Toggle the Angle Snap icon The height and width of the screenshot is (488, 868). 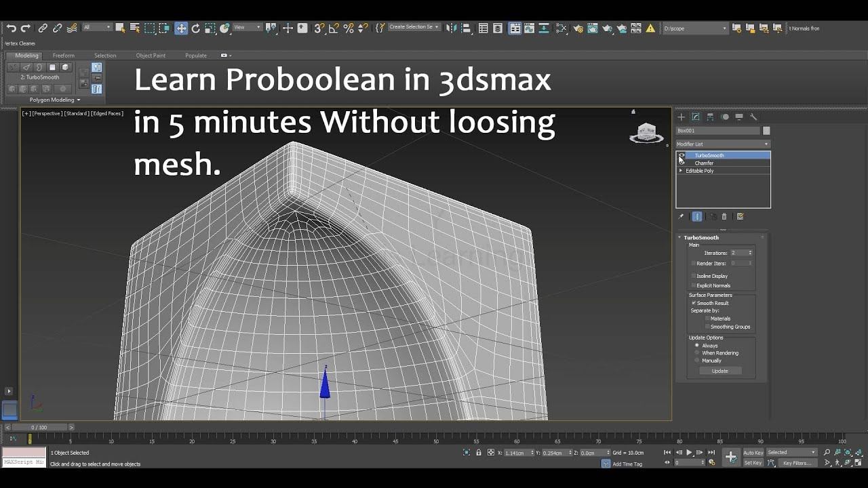click(x=334, y=28)
